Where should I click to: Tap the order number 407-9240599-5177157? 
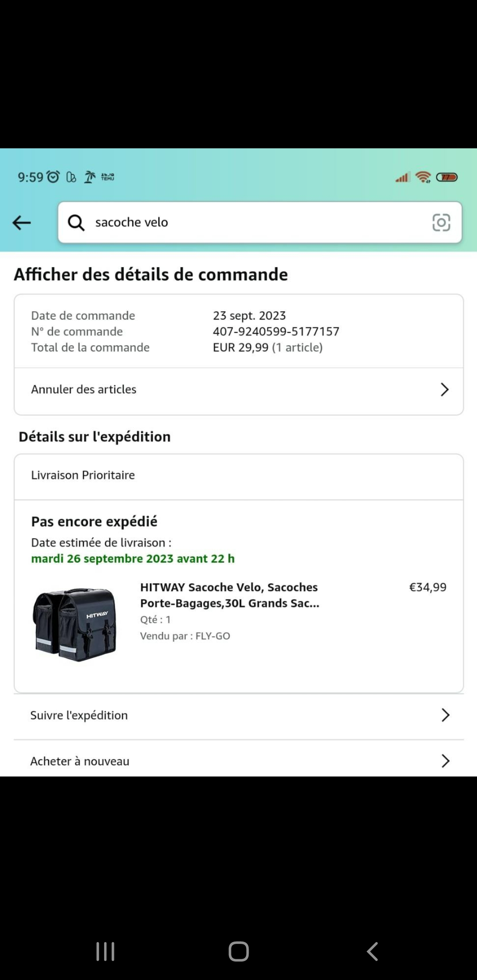(x=276, y=332)
